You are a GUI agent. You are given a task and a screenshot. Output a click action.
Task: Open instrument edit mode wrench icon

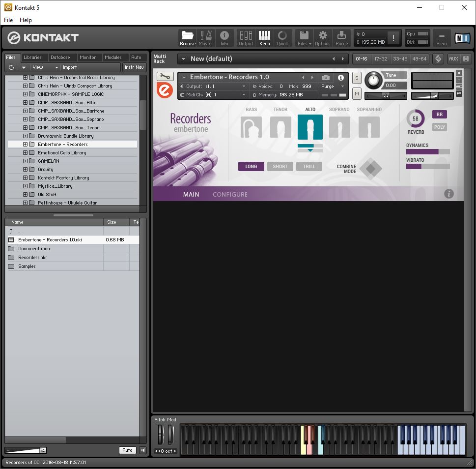click(x=165, y=76)
